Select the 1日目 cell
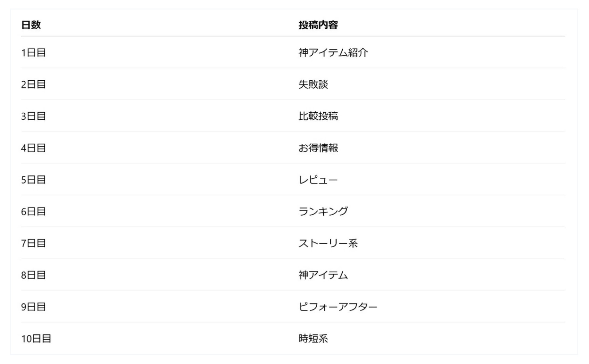 coord(33,53)
